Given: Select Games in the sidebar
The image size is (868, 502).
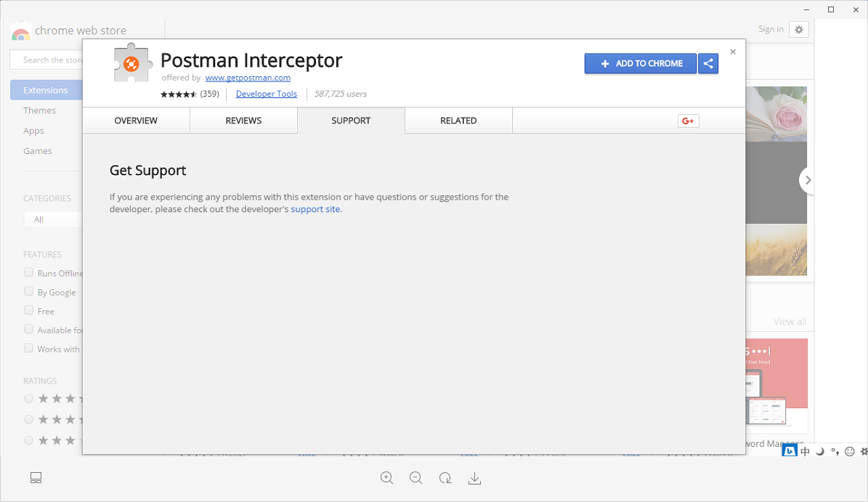Looking at the screenshot, I should point(38,151).
